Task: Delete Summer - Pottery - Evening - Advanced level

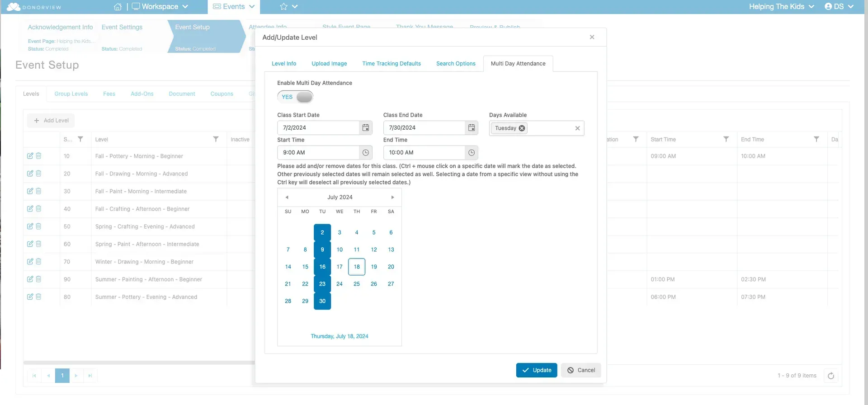Action: pyautogui.click(x=38, y=297)
